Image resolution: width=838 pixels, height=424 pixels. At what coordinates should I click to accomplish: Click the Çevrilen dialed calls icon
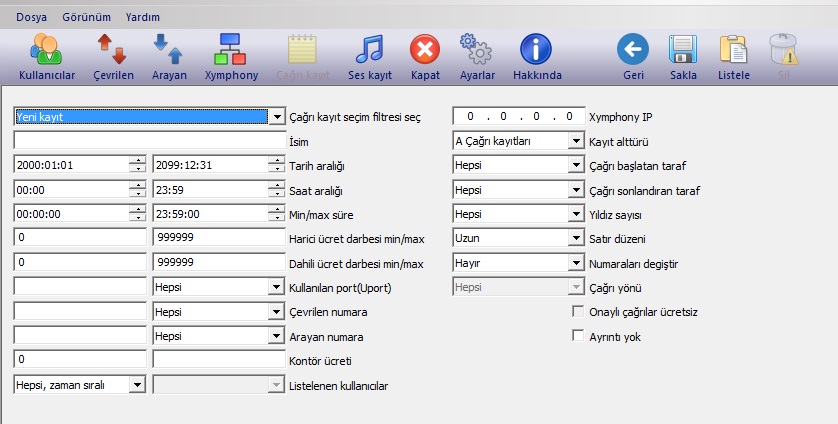coord(111,50)
